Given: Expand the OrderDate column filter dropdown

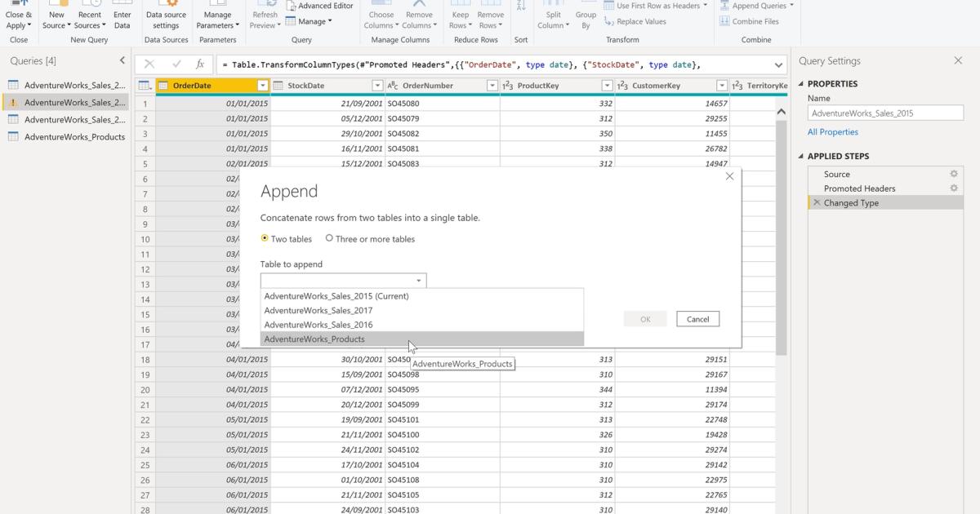Looking at the screenshot, I should pos(263,85).
